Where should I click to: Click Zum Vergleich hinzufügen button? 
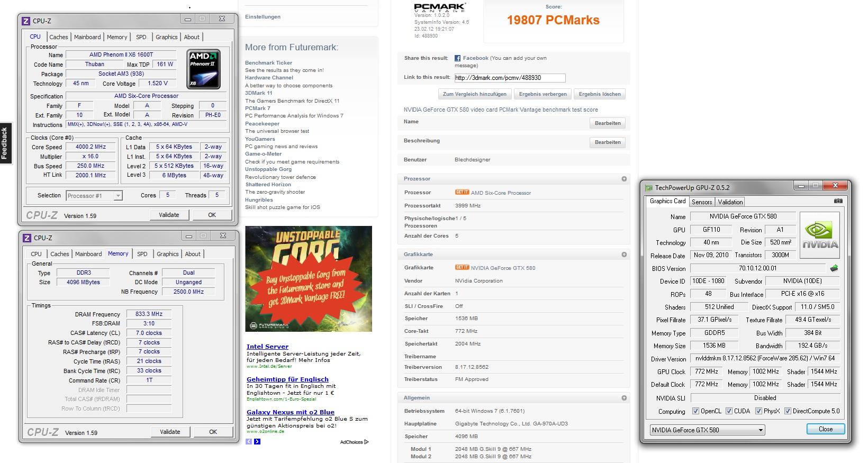pos(475,94)
